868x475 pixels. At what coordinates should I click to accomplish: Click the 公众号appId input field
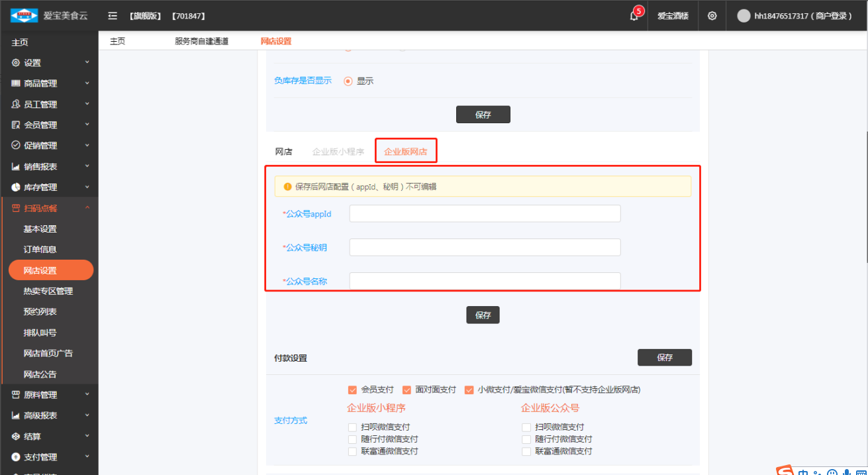click(485, 213)
